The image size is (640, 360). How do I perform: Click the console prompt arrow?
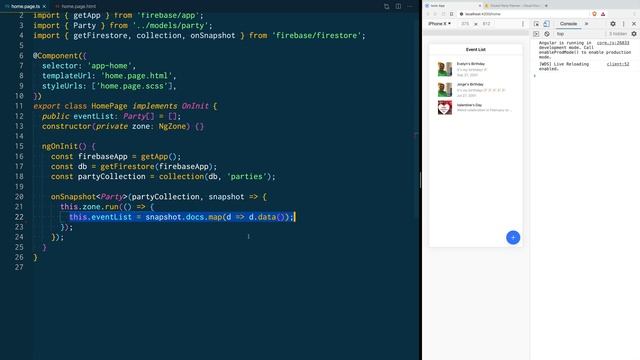[535, 76]
